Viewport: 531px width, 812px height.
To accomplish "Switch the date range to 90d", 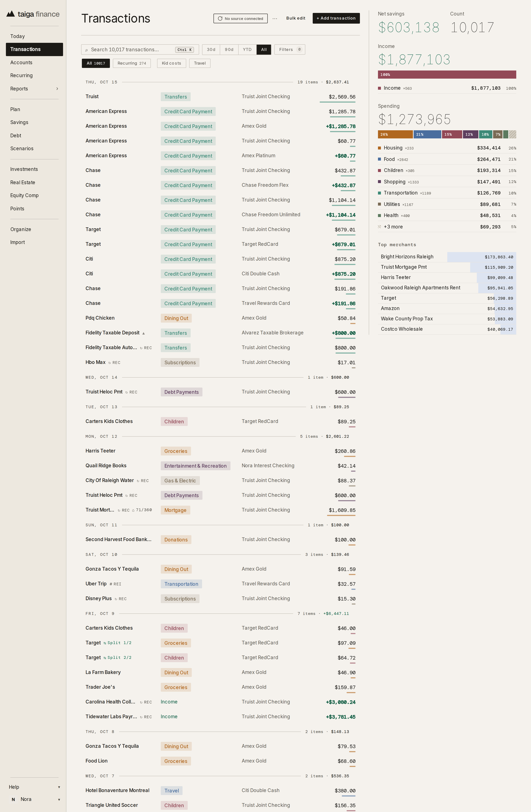I will pos(229,49).
